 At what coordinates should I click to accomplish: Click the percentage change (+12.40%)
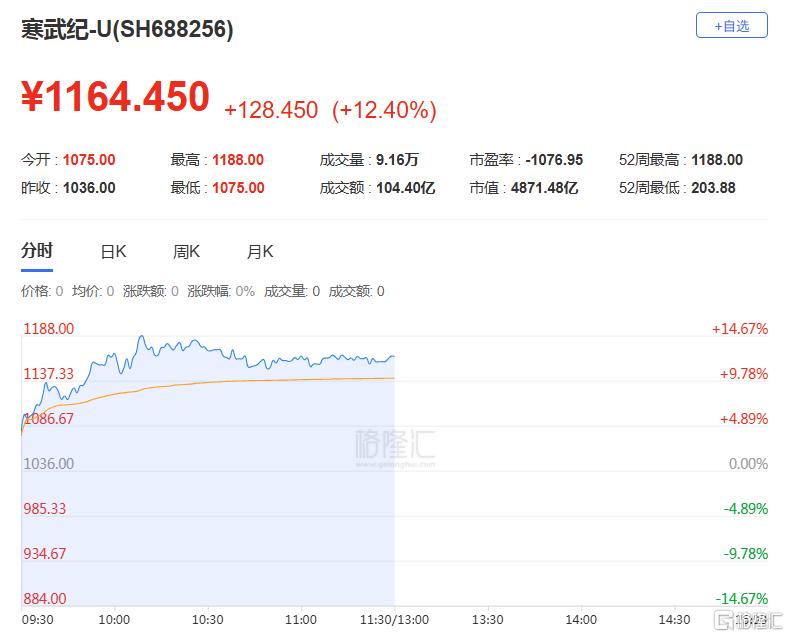click(384, 110)
